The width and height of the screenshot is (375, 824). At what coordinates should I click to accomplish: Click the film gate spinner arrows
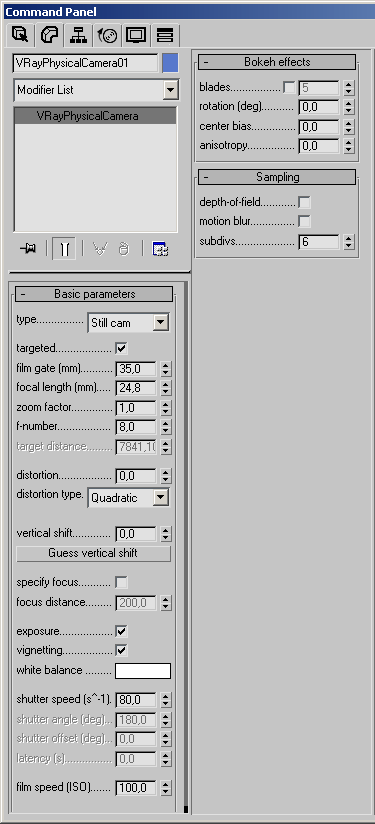(166, 369)
